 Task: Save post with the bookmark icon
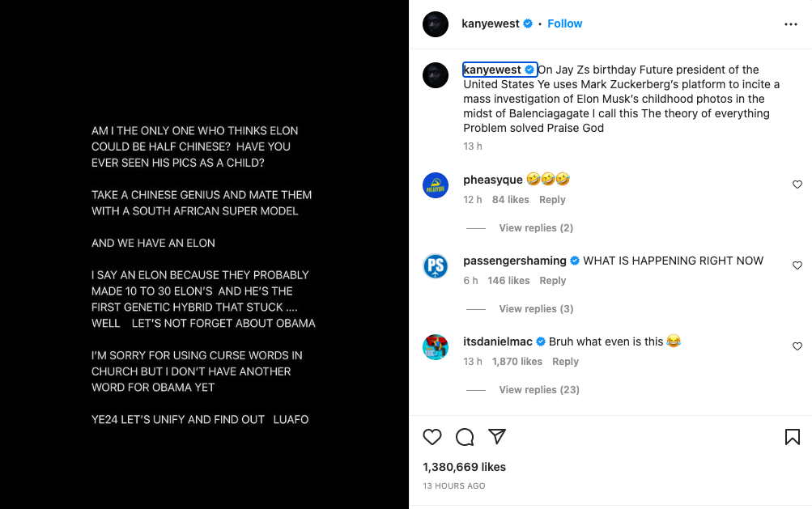pos(793,437)
